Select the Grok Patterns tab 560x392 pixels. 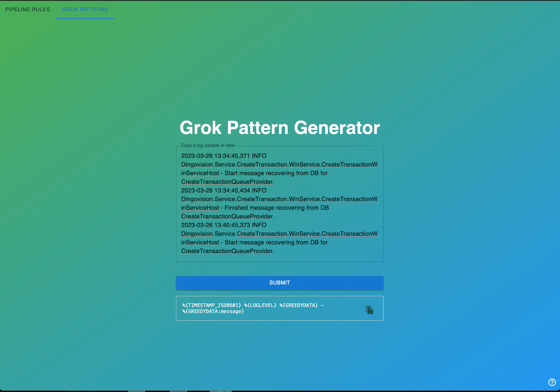point(85,9)
